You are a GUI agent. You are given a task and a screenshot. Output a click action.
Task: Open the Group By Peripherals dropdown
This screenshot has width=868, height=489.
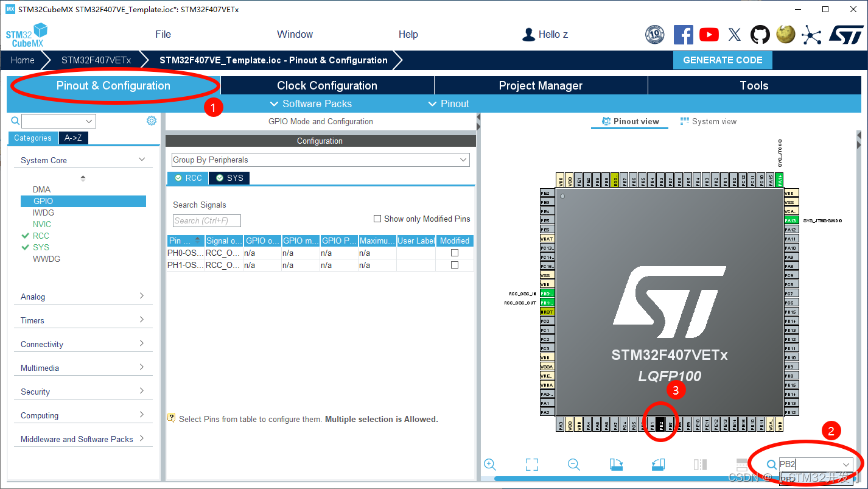pyautogui.click(x=321, y=160)
